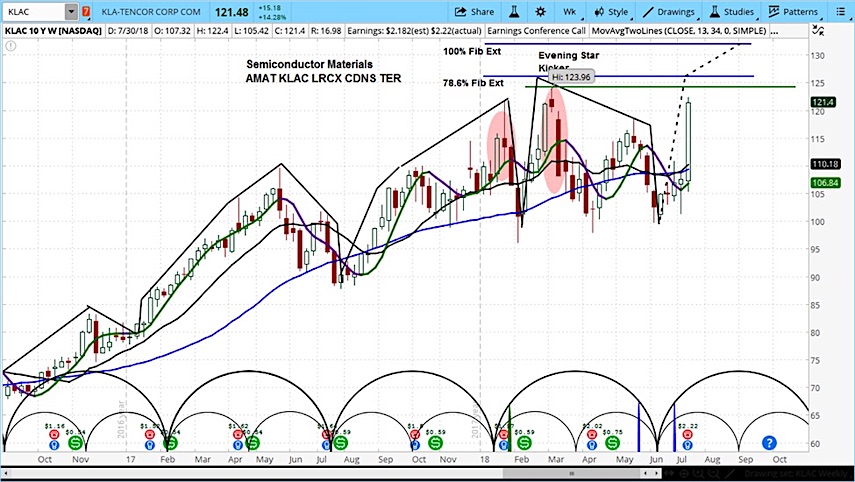The image size is (855, 482).
Task: Click KLAC 10 Y W [NASDAQ] status label
Action: [x=53, y=31]
